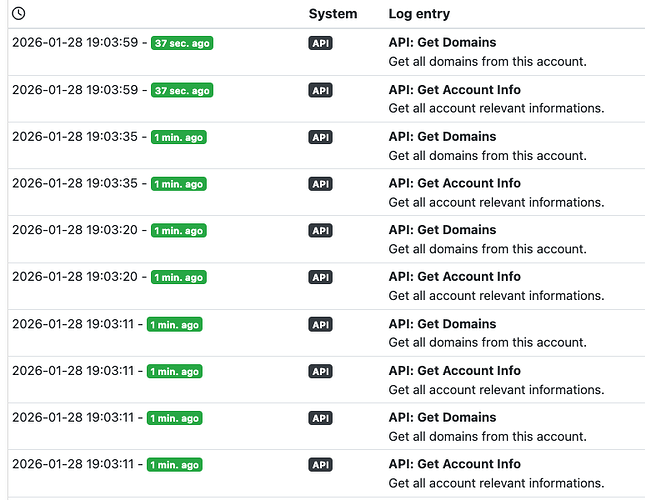Open the 'API: Get Domains' entry logged at 19:03:35
The image size is (645, 500).
tap(442, 137)
